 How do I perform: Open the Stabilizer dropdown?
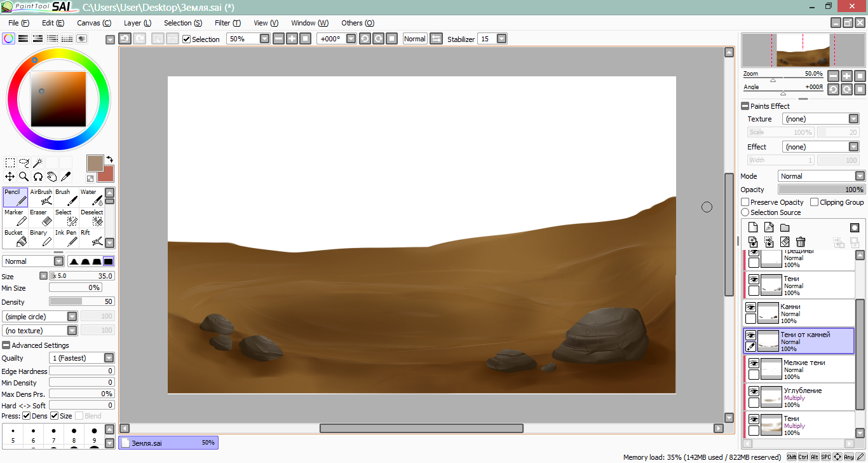pos(502,39)
